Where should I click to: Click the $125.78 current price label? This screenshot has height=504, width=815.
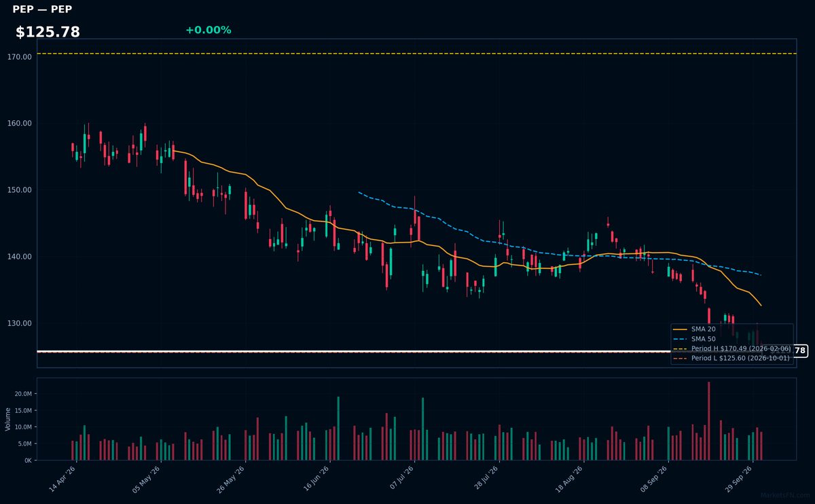(48, 32)
